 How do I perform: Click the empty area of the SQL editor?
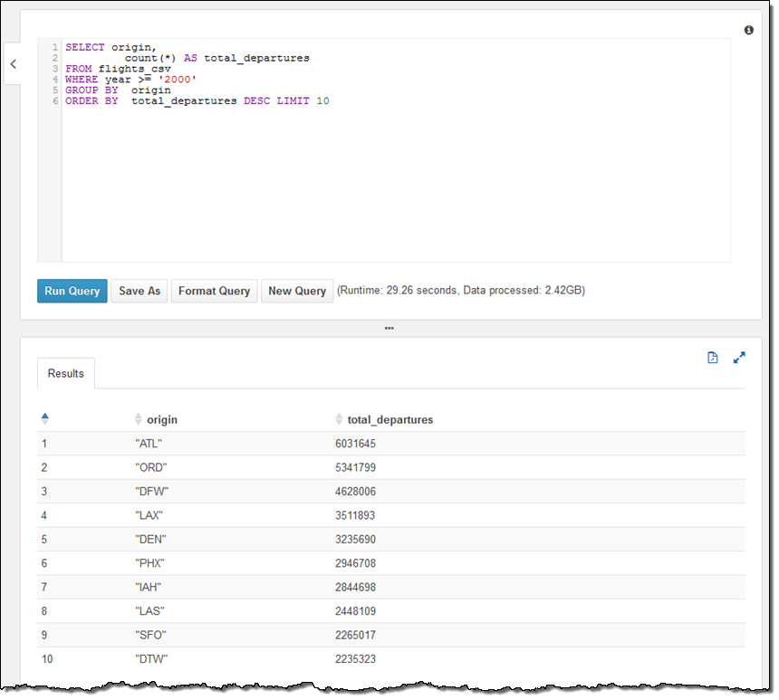[x=395, y=190]
